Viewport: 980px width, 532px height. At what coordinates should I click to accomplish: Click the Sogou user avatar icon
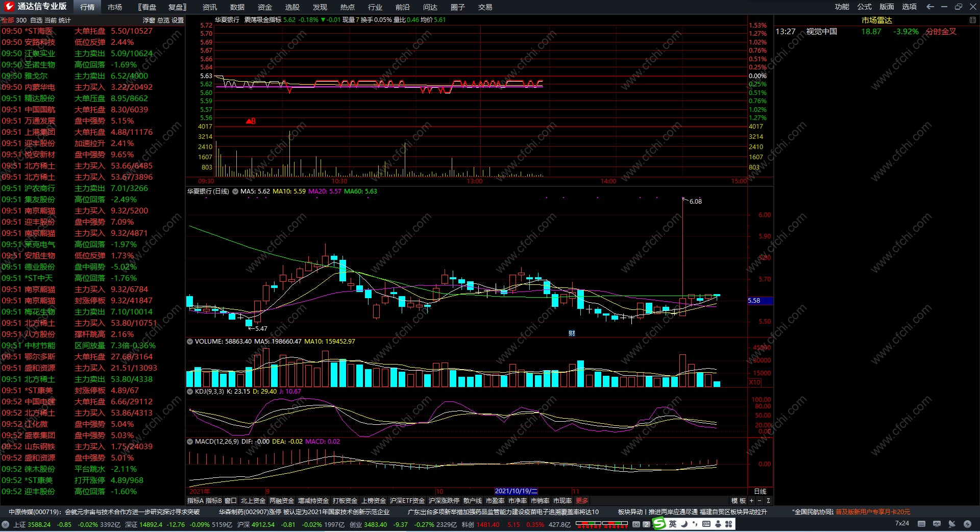tap(718, 524)
